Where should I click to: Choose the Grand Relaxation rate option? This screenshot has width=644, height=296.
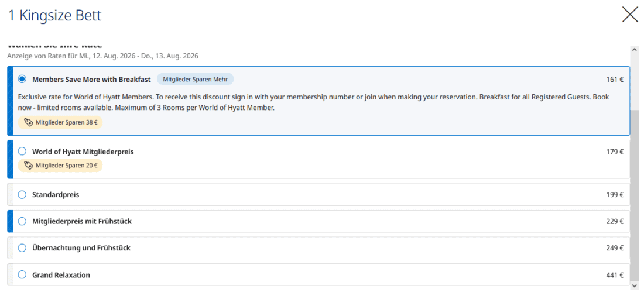(22, 274)
